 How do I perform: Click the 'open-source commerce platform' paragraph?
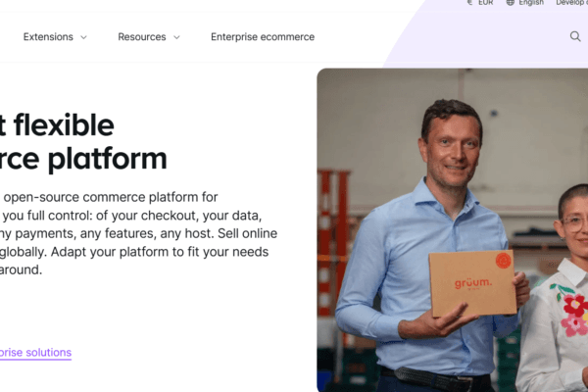point(108,197)
